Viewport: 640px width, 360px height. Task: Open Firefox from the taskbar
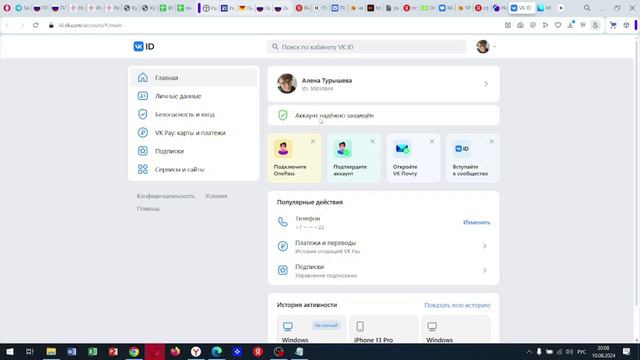click(175, 351)
